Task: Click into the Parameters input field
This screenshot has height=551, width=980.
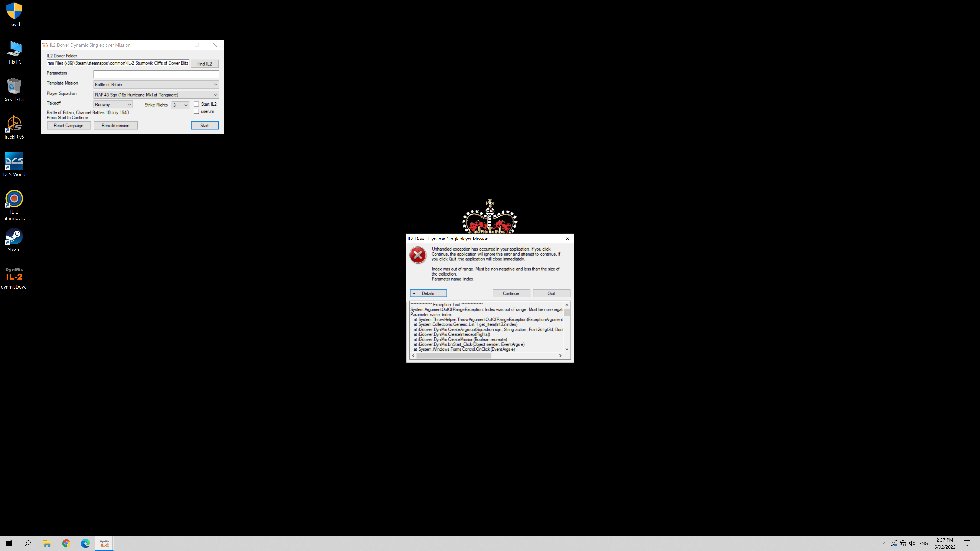Action: pos(156,74)
